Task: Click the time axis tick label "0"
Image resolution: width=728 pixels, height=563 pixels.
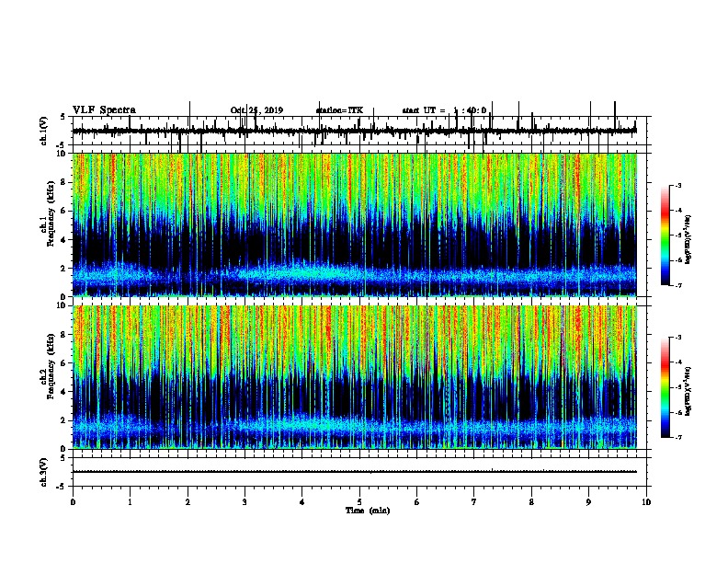Action: coord(73,502)
